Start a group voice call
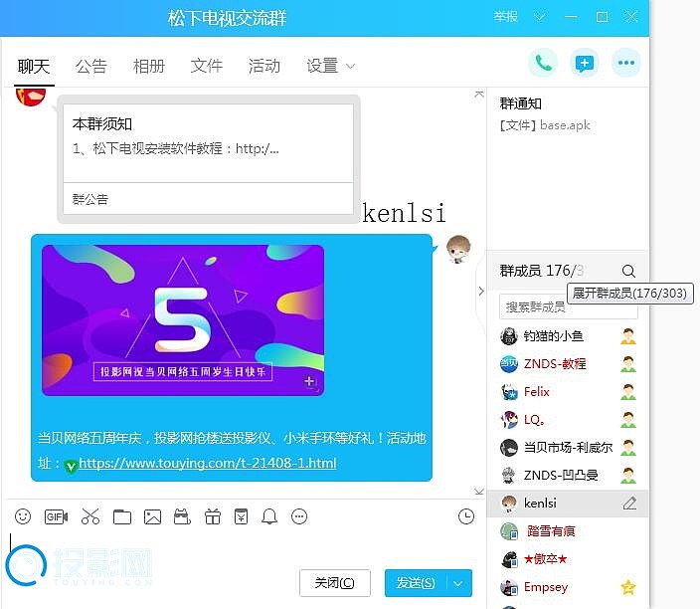The image size is (700, 609). (543, 63)
